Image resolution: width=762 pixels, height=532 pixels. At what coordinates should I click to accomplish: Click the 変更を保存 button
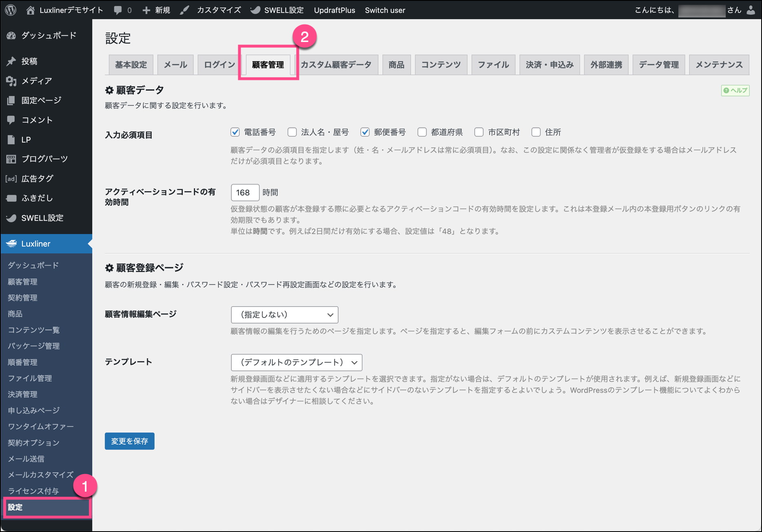[x=129, y=441]
